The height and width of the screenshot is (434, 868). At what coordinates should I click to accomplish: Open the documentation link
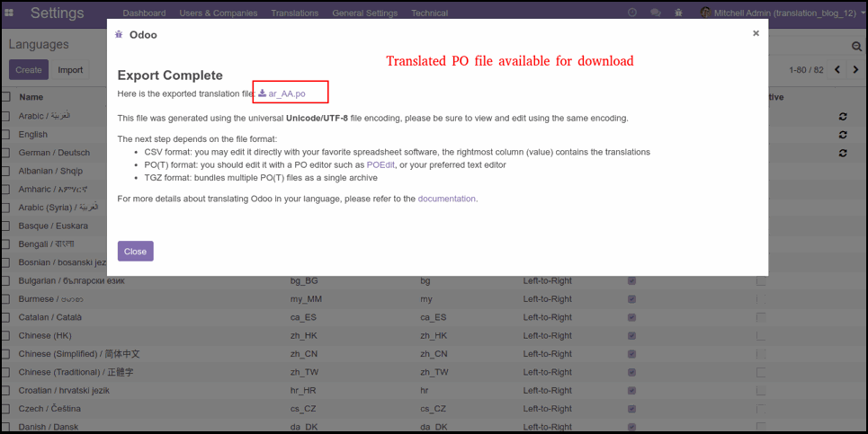447,199
